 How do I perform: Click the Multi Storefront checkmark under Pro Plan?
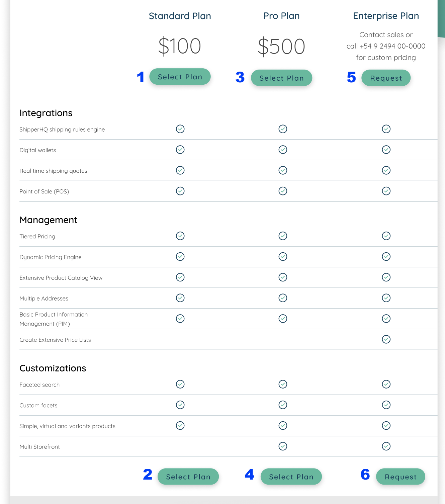[283, 446]
